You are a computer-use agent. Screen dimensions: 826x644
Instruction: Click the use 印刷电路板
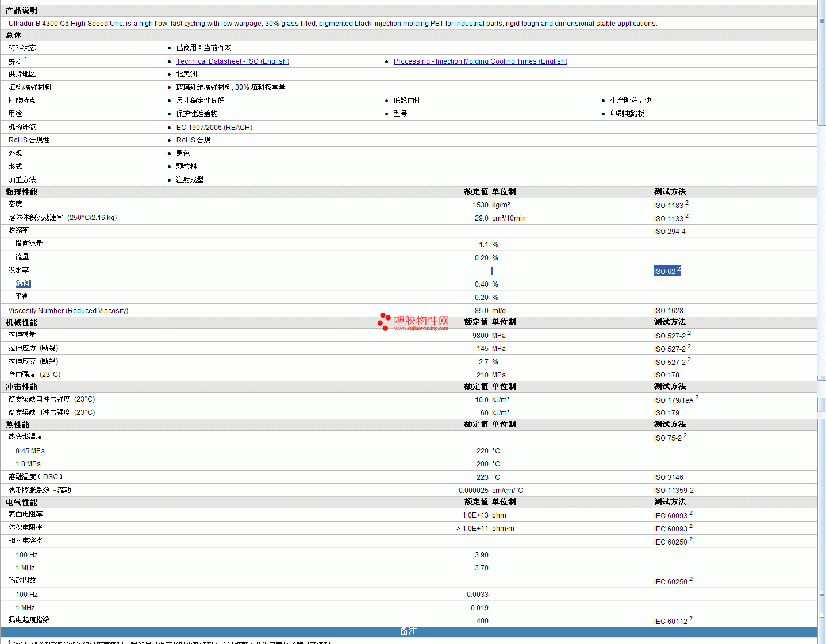(628, 114)
